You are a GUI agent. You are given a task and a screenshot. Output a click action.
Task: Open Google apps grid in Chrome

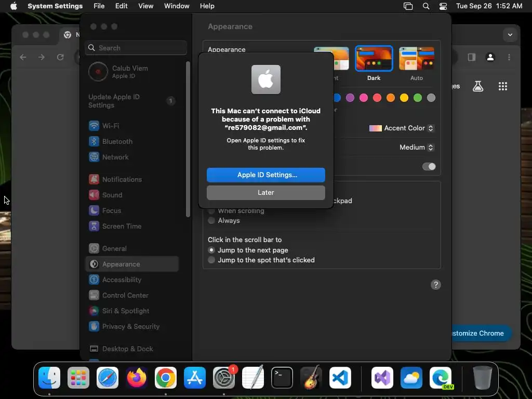pos(503,86)
